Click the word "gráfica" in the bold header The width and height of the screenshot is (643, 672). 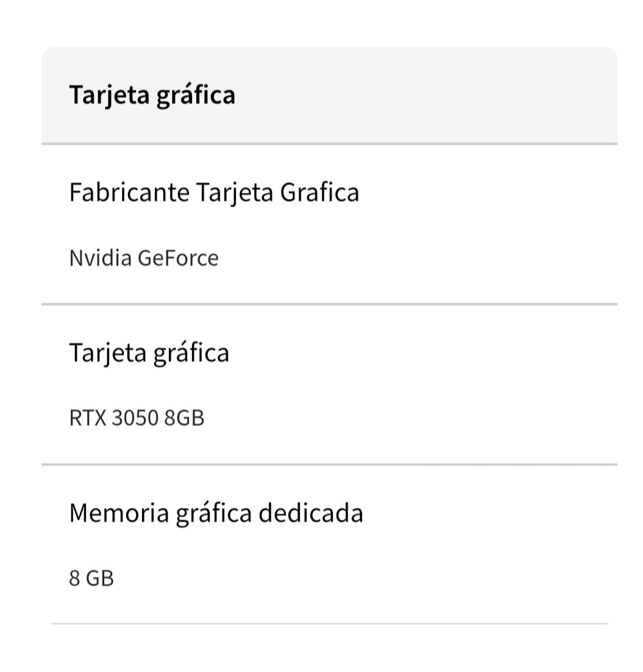pyautogui.click(x=196, y=96)
